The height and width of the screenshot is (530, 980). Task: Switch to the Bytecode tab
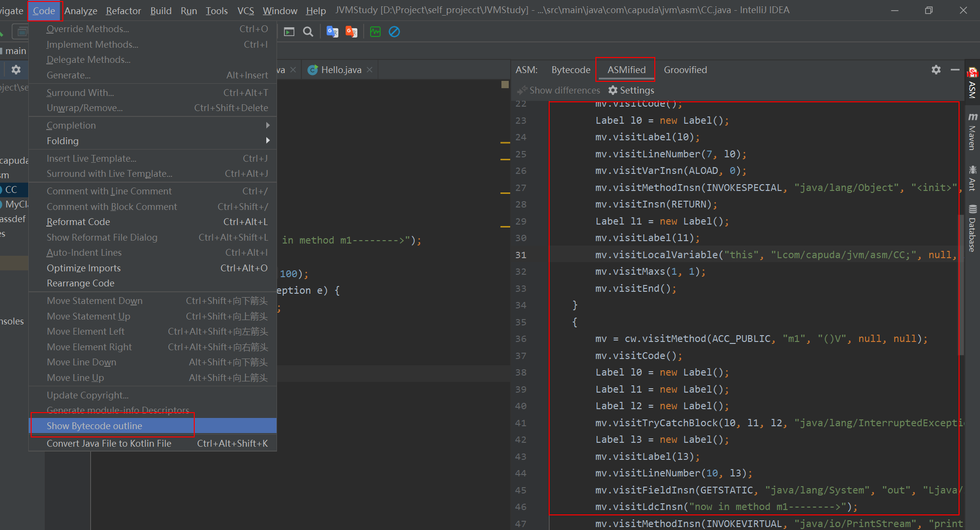[x=571, y=70]
